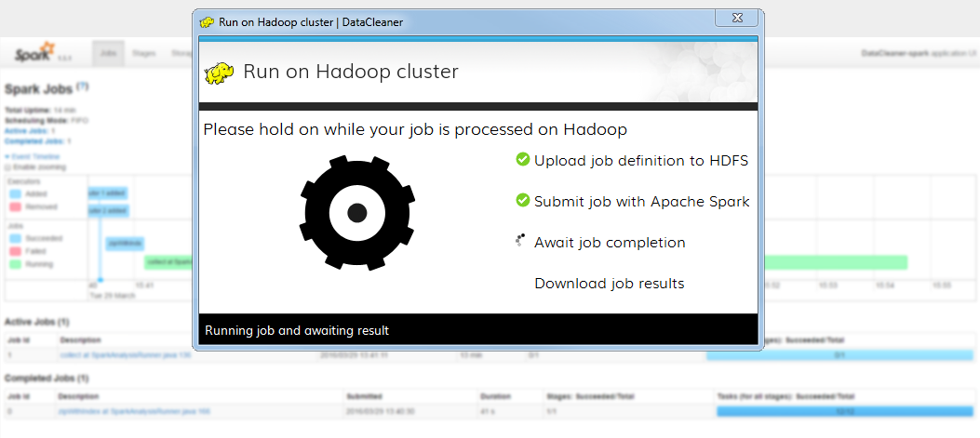Viewport: 980px width, 438px height.
Task: Click the Failed jobs legend swatch
Action: [x=16, y=251]
